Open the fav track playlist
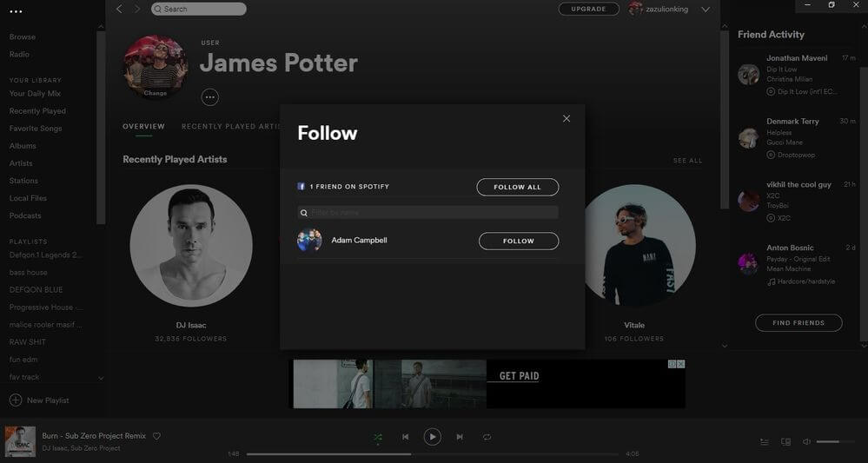The height and width of the screenshot is (463, 868). click(x=24, y=377)
